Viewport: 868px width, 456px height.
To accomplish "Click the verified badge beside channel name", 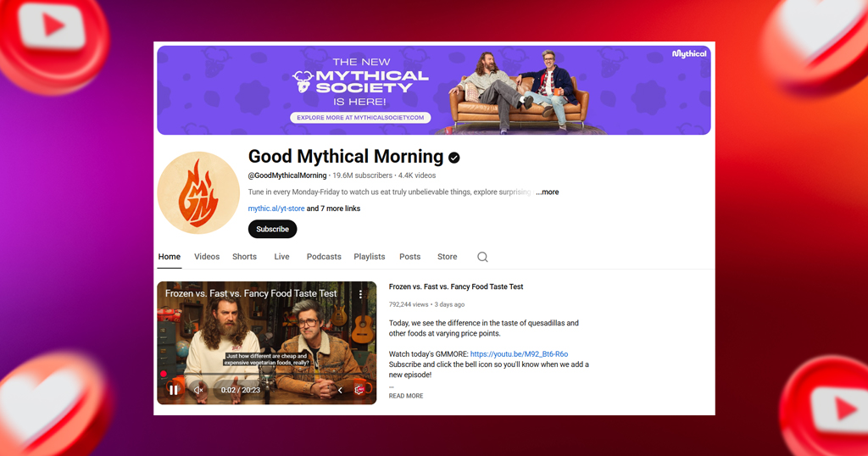I will 454,158.
